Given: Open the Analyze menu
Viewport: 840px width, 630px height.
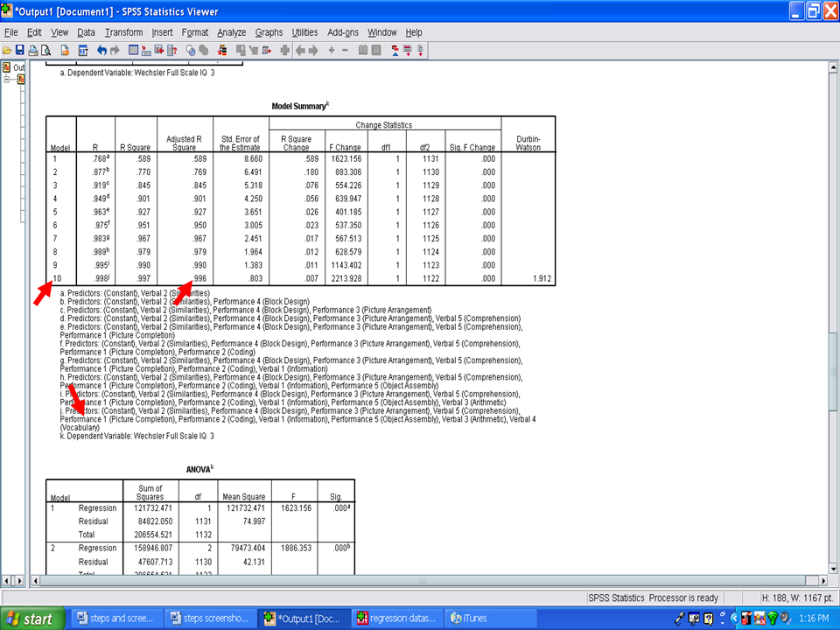Looking at the screenshot, I should 231,32.
